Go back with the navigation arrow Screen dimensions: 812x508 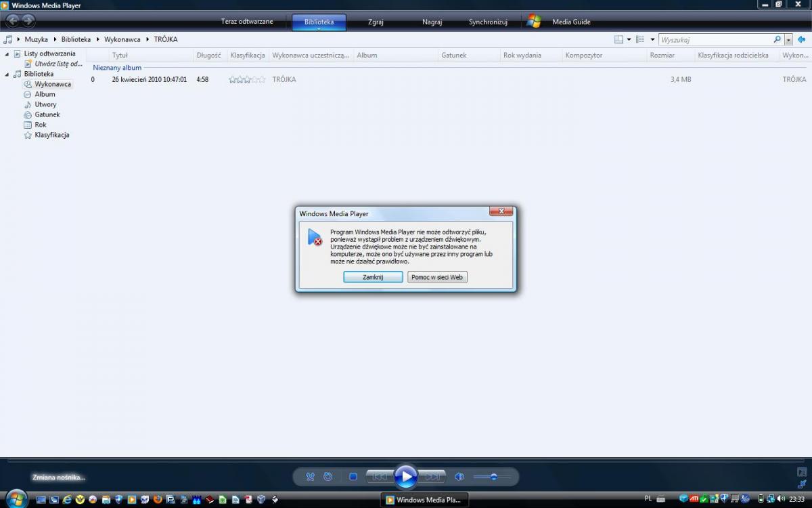tap(12, 21)
